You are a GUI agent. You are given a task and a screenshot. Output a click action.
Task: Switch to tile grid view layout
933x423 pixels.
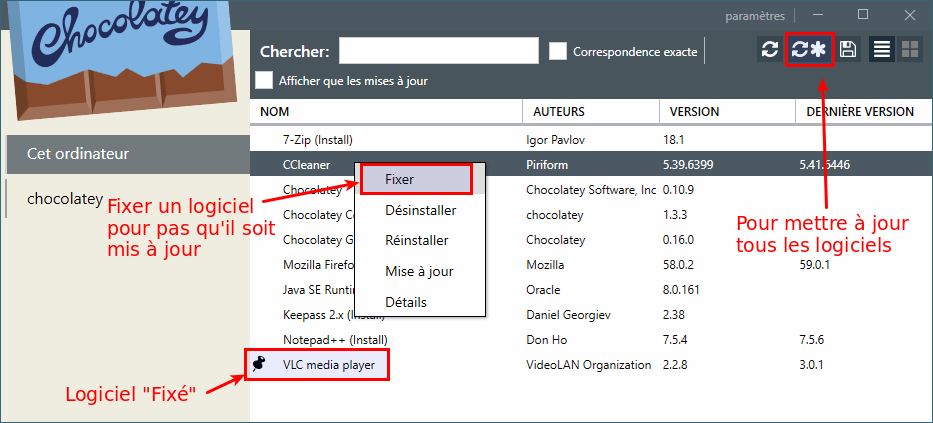pos(910,50)
